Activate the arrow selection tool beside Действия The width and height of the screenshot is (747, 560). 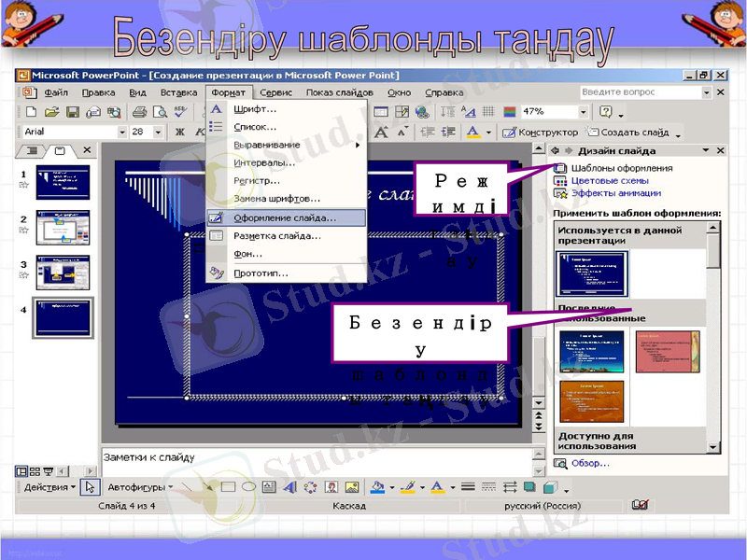point(89,486)
